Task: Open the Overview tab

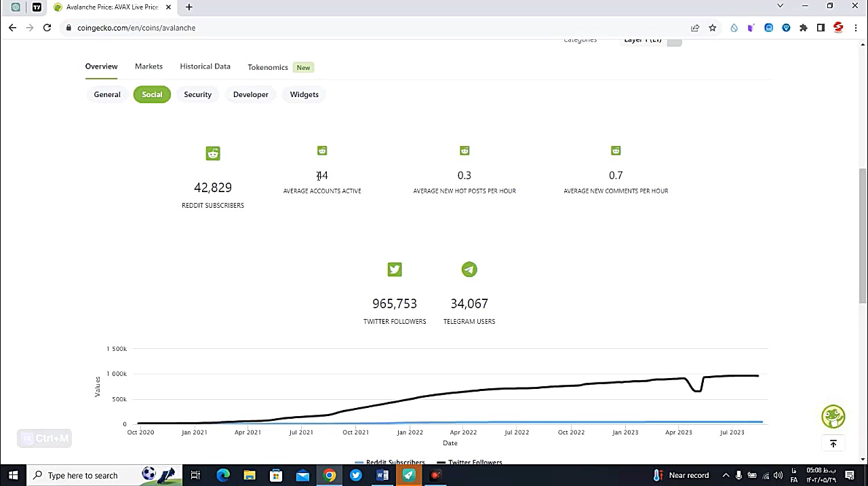Action: coord(101,67)
